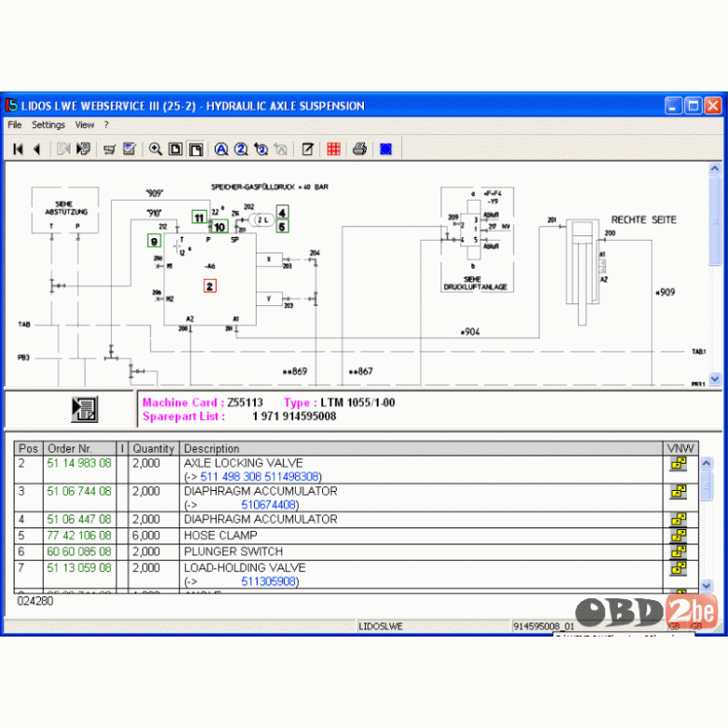Click the parts table scrollbar up arrow
This screenshot has height=728, width=728.
pyautogui.click(x=707, y=463)
